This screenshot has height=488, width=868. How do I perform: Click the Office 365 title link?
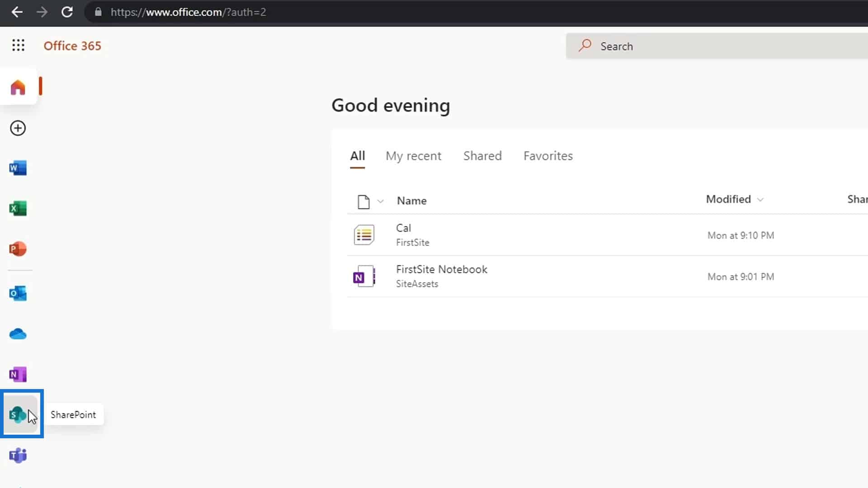pos(72,46)
